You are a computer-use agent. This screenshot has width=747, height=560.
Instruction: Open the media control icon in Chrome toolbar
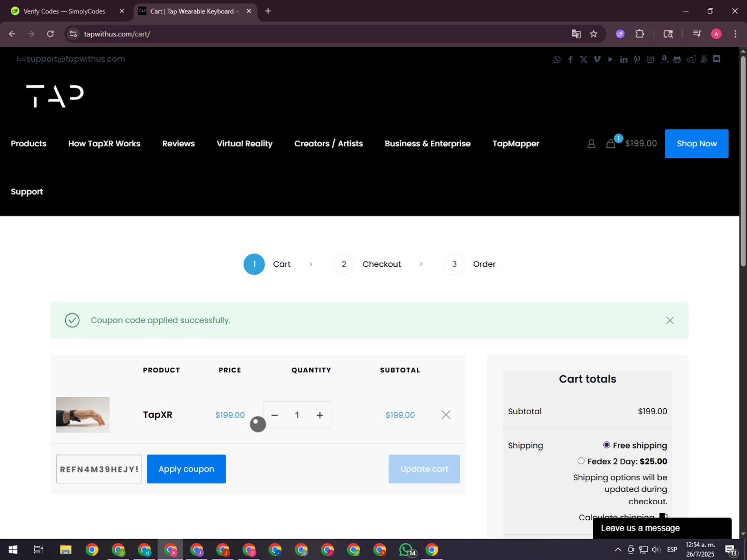tap(697, 34)
